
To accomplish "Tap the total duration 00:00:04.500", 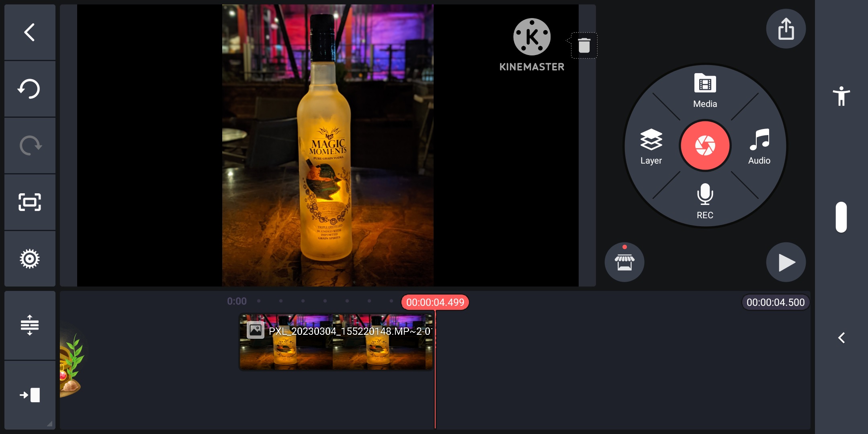I will coord(776,302).
